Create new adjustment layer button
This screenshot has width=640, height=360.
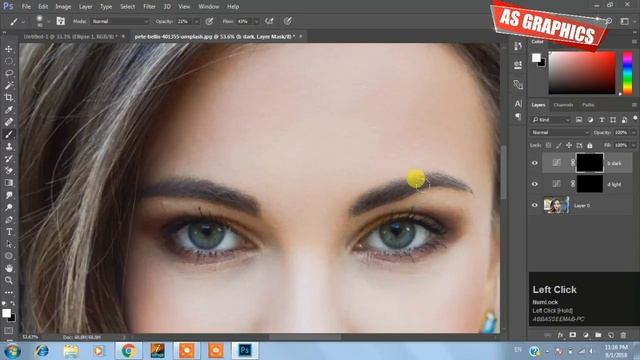pyautogui.click(x=586, y=335)
